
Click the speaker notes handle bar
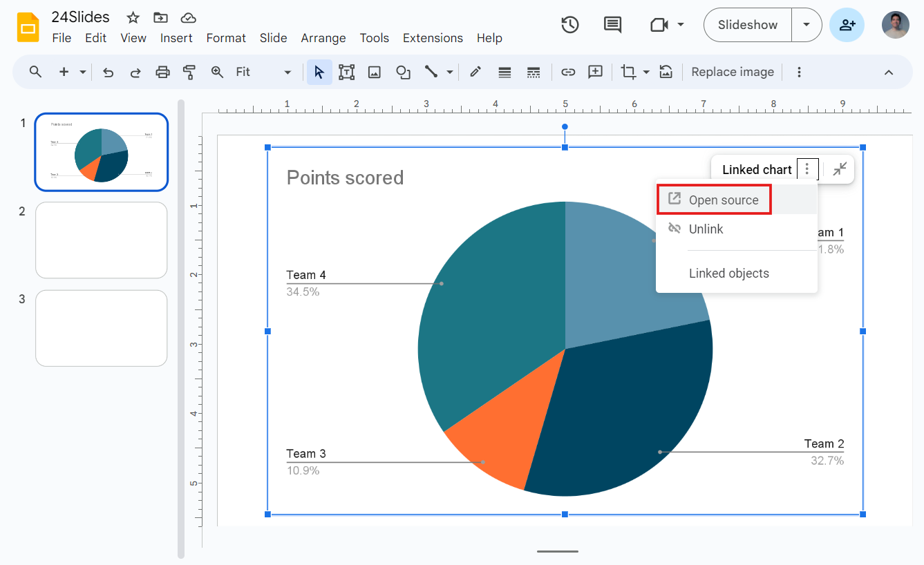click(558, 551)
